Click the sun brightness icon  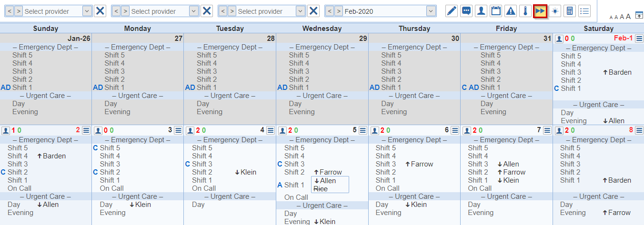point(555,11)
